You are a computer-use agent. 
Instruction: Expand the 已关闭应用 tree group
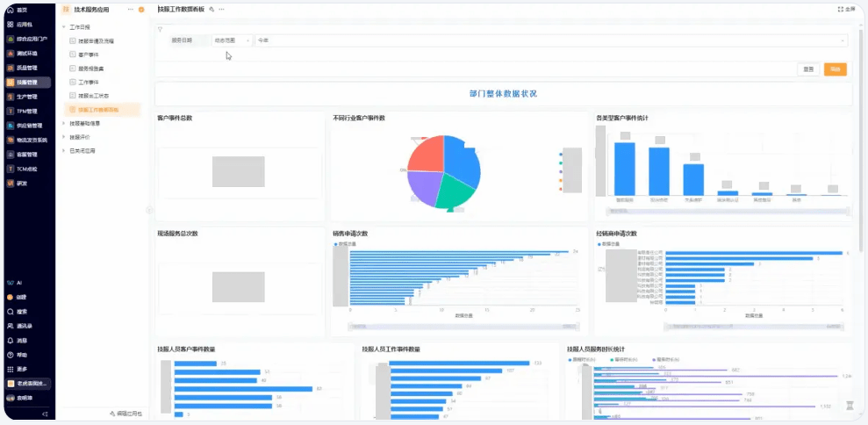click(63, 150)
